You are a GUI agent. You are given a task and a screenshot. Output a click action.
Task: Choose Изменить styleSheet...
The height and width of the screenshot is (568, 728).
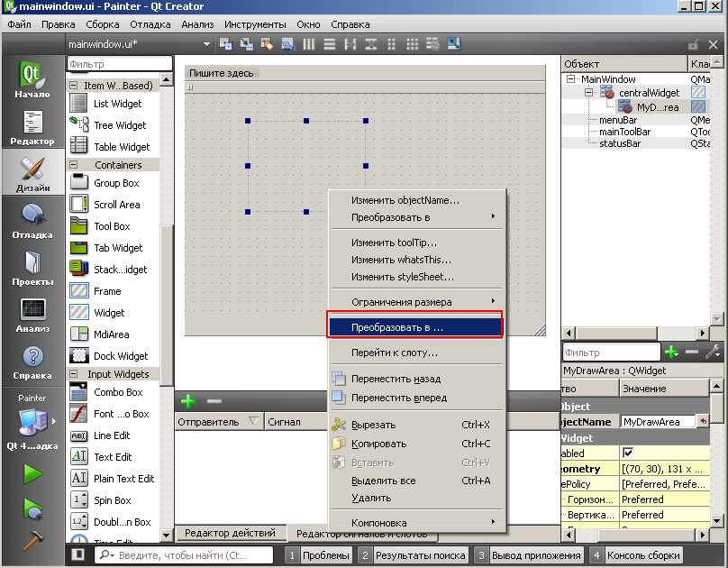[416, 277]
